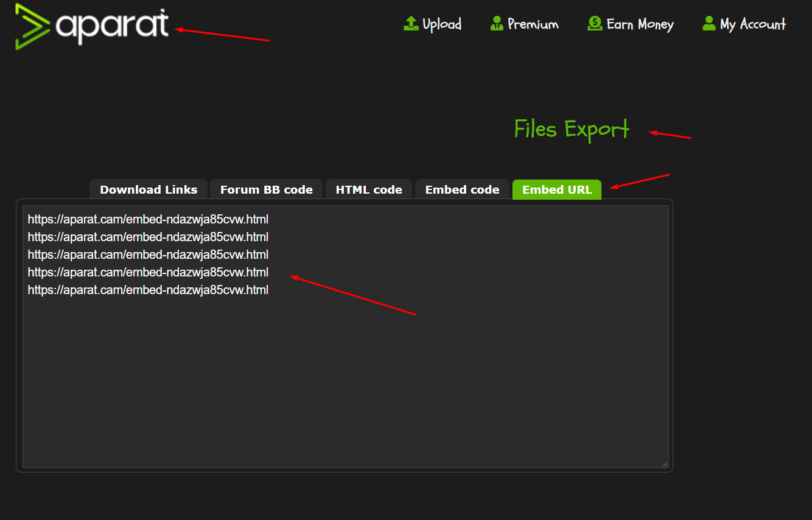Click the upload tray icon beside Upload
The image size is (812, 520).
click(411, 24)
